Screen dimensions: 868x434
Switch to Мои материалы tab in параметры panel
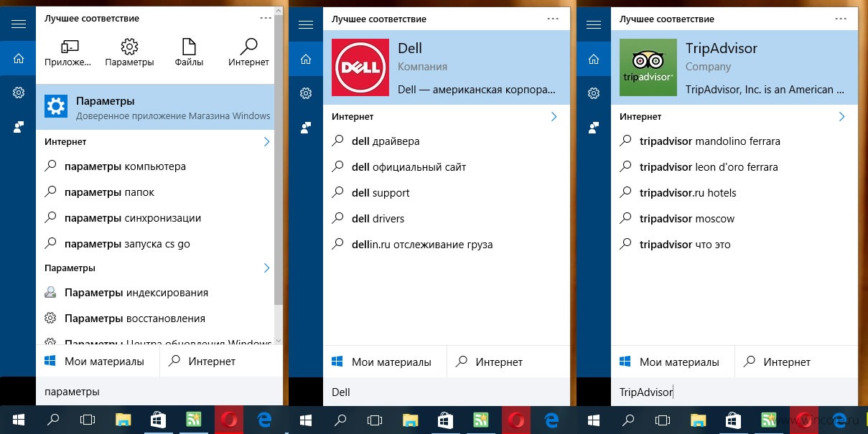point(98,362)
